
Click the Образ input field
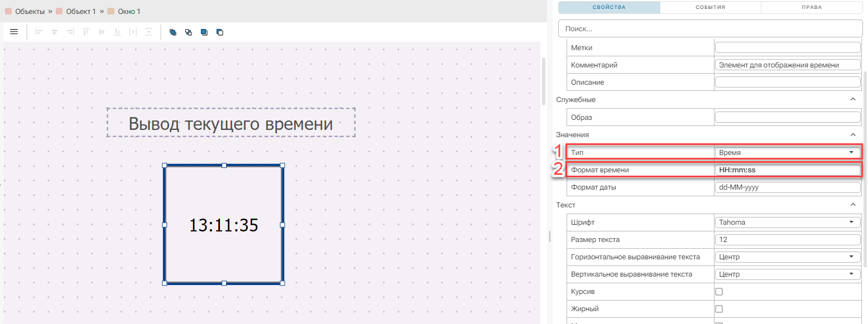[788, 117]
